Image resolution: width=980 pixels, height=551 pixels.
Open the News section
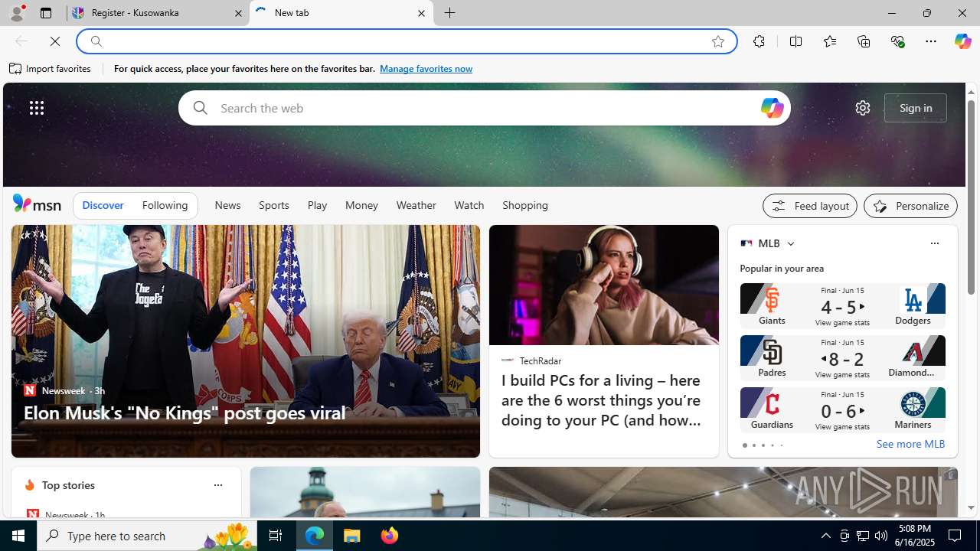(x=227, y=205)
